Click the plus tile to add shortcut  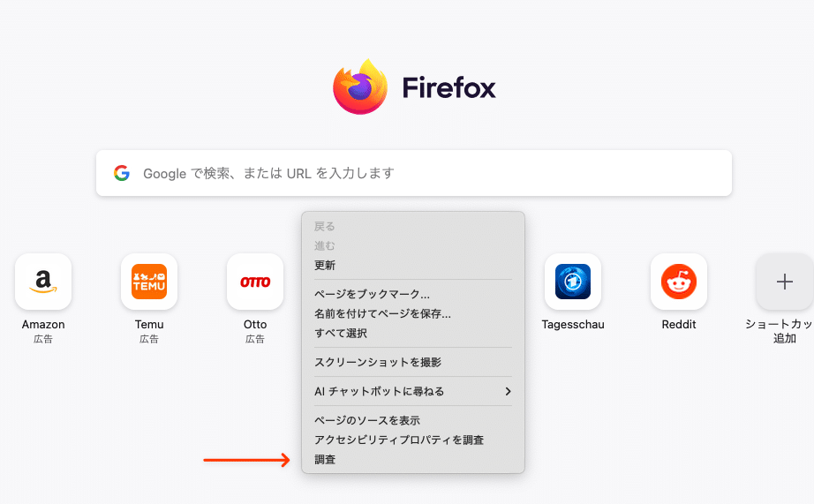784,282
